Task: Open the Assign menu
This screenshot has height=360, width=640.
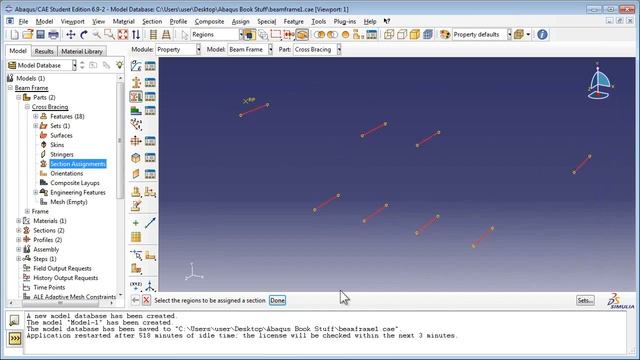Action: pos(240,21)
